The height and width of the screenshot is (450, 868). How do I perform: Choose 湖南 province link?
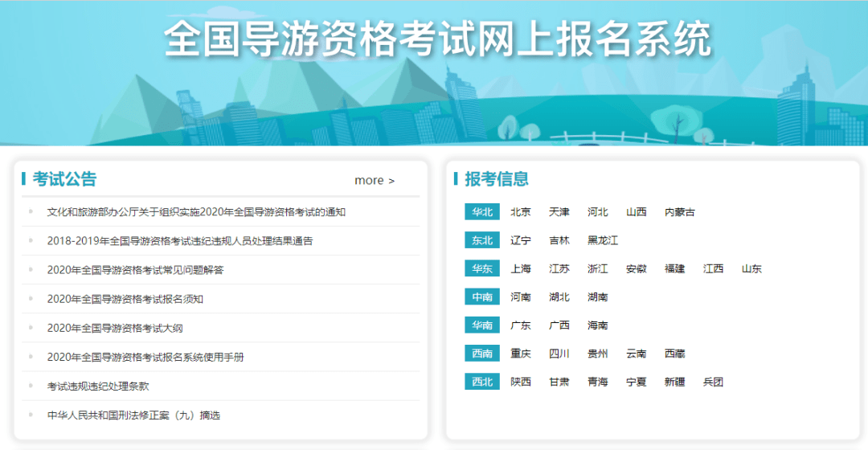coord(597,297)
